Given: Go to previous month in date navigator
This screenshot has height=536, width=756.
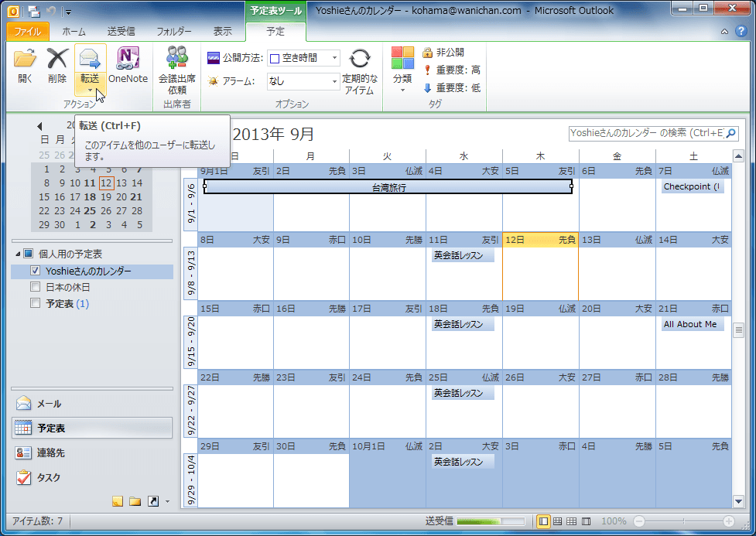Looking at the screenshot, I should click(39, 126).
